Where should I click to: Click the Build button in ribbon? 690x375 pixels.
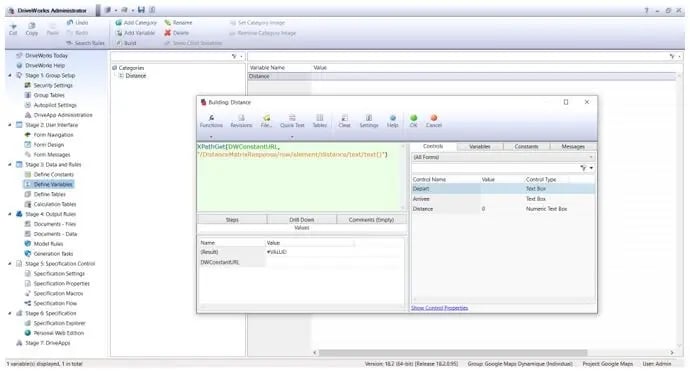click(126, 43)
